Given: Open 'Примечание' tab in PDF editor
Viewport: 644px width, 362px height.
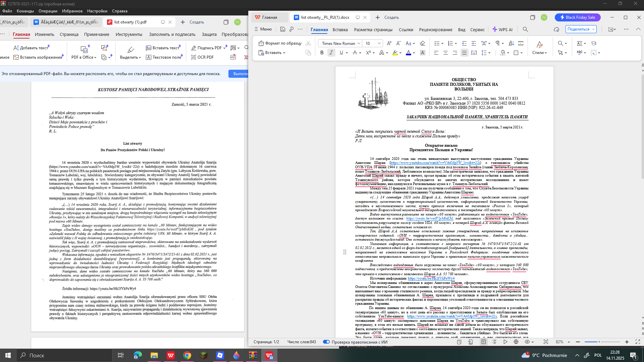Looking at the screenshot, I should click(x=97, y=34).
